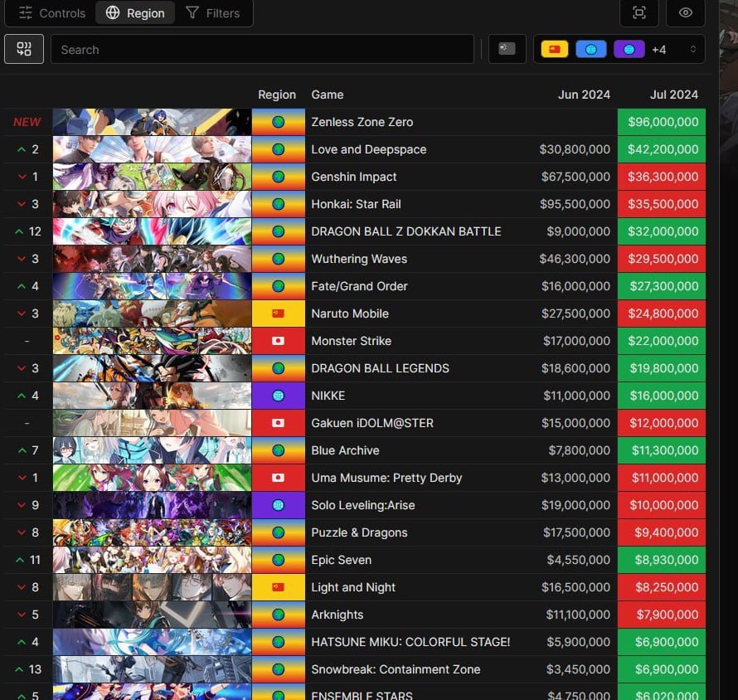Select the Epic Seven game name
This screenshot has width=738, height=700.
[342, 560]
